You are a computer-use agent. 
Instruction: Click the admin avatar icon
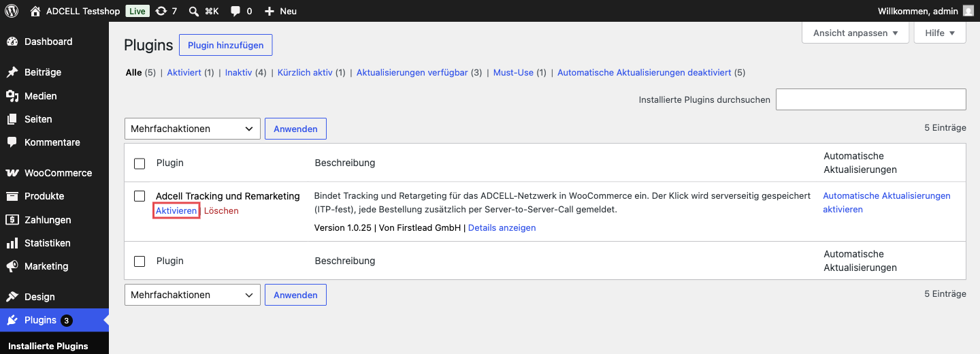click(x=968, y=11)
